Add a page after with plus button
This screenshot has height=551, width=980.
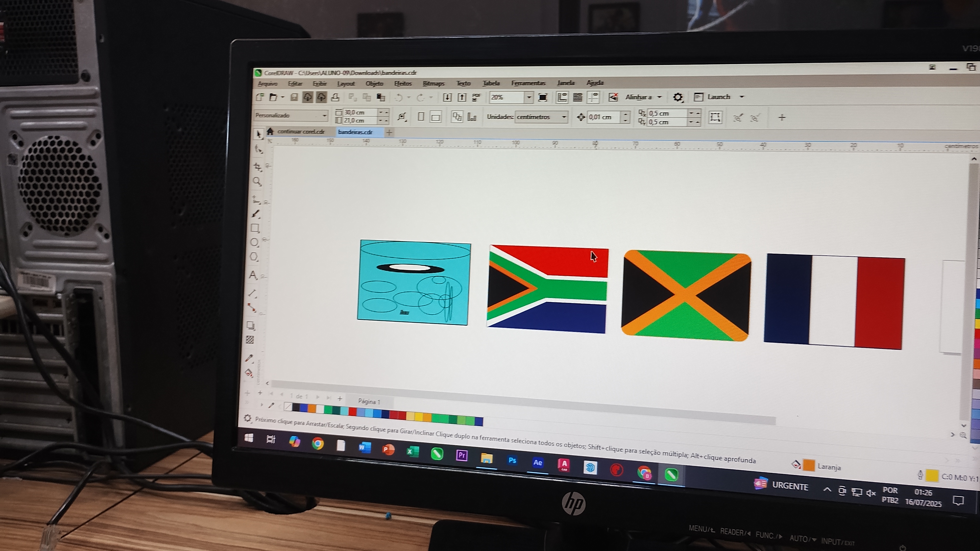(x=340, y=399)
